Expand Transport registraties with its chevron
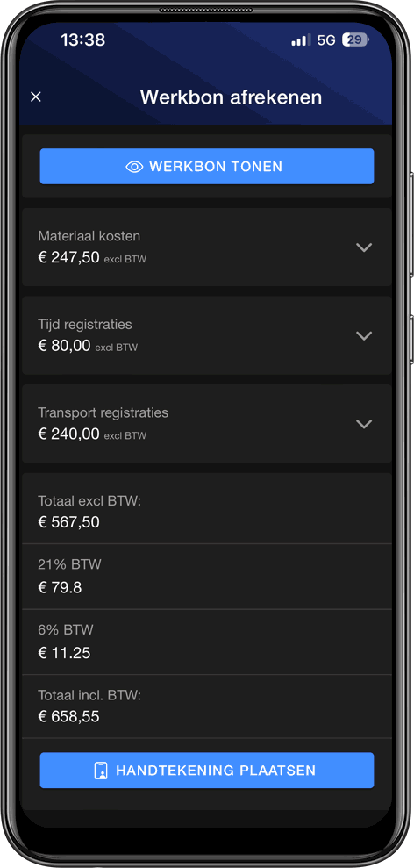 coord(364,424)
